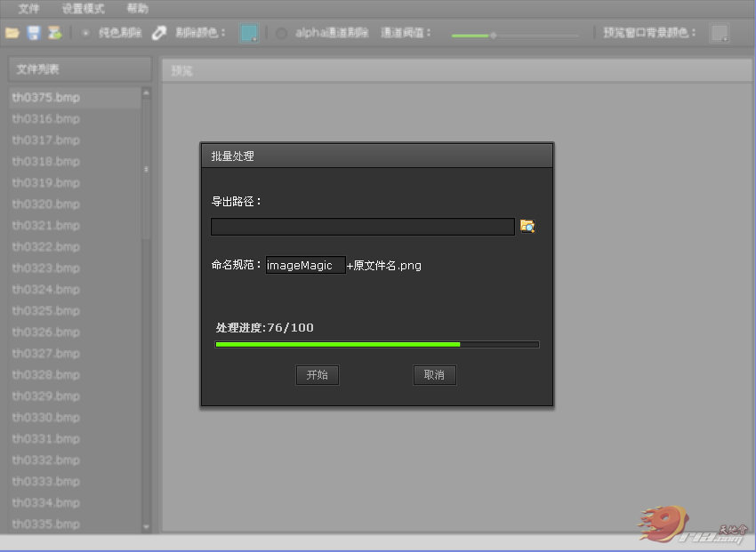Open the 帮助 menu
The image size is (756, 552).
click(x=137, y=9)
